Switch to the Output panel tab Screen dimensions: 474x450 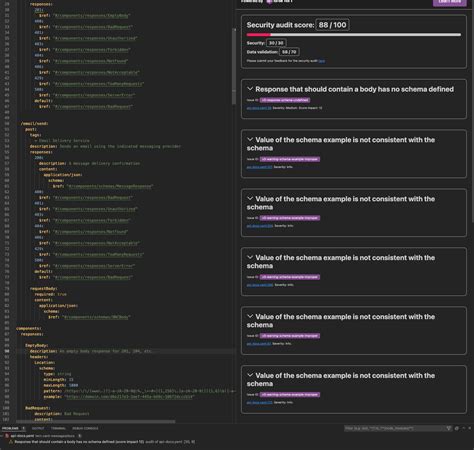pyautogui.click(x=38, y=428)
